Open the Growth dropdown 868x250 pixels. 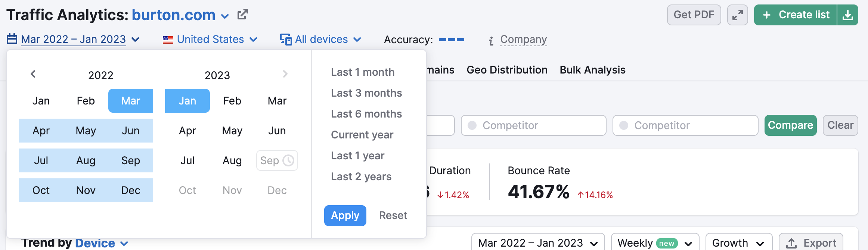739,243
